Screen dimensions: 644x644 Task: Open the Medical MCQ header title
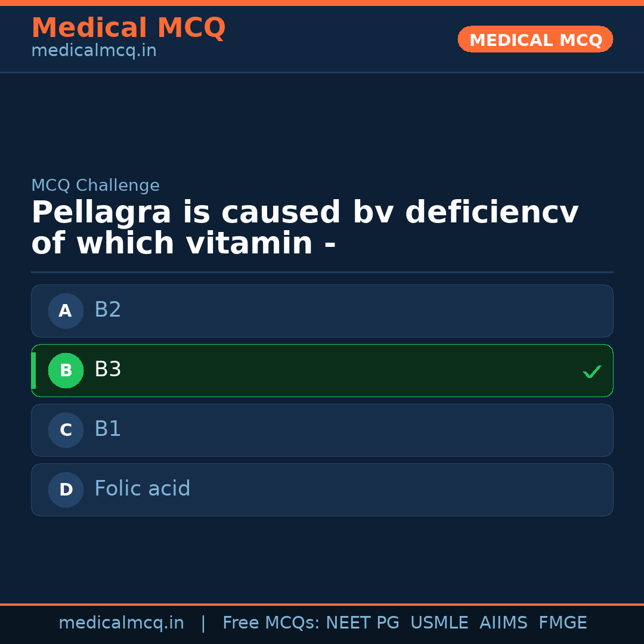pos(128,28)
